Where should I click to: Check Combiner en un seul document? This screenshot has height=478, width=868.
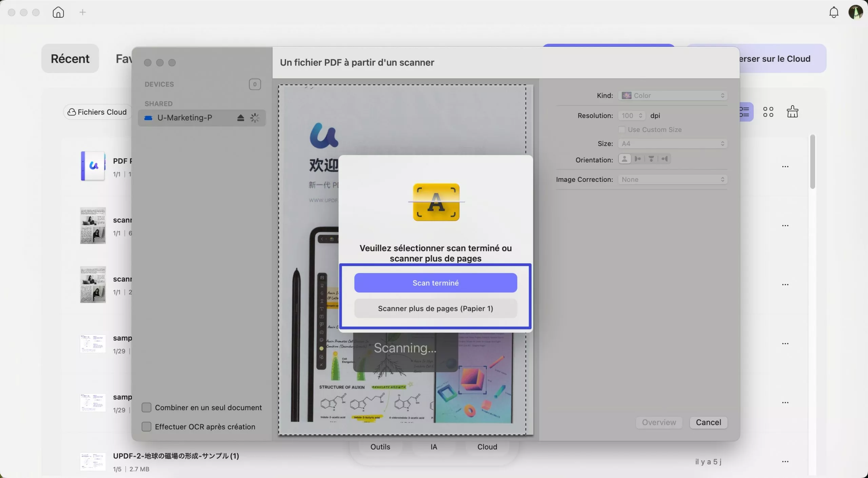[146, 407]
